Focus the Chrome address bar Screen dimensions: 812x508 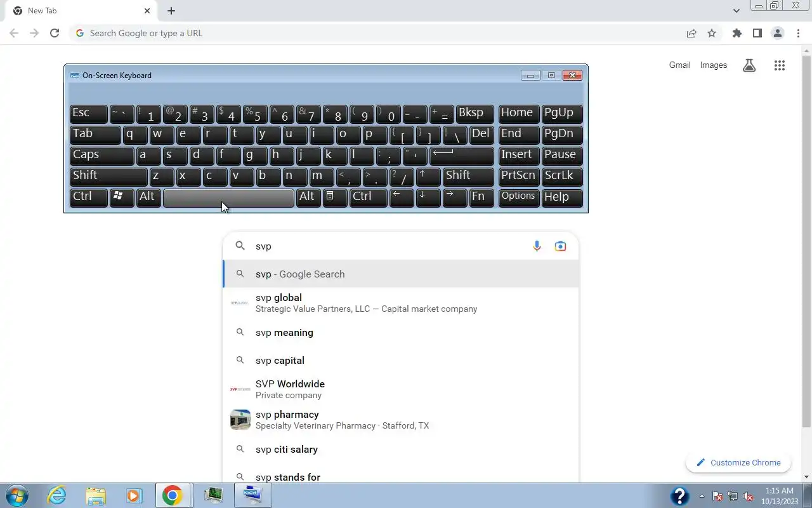click(381, 33)
